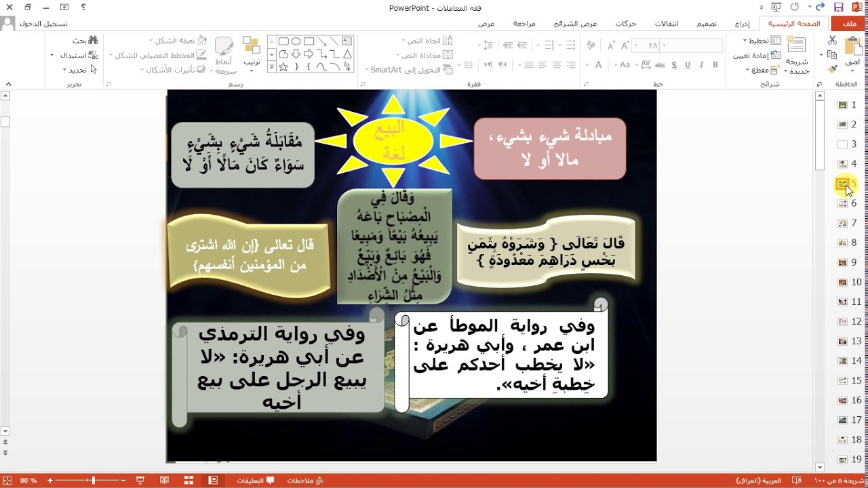Toggle Strikethrough (abc)
Viewport: 868px width, 488px height.
click(x=660, y=65)
